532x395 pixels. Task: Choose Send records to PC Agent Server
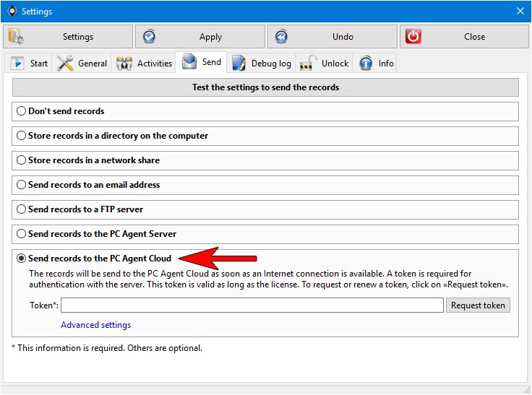click(22, 234)
